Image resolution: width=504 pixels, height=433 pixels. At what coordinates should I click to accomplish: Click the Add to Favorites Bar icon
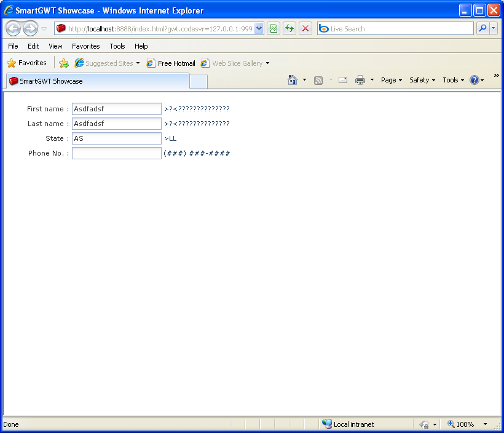click(x=64, y=63)
